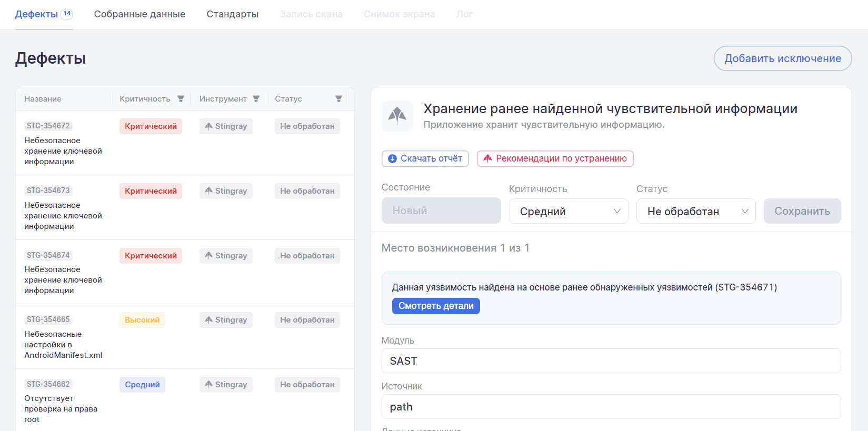Click the Смотреть детали button
This screenshot has height=431, width=868.
[x=436, y=306]
